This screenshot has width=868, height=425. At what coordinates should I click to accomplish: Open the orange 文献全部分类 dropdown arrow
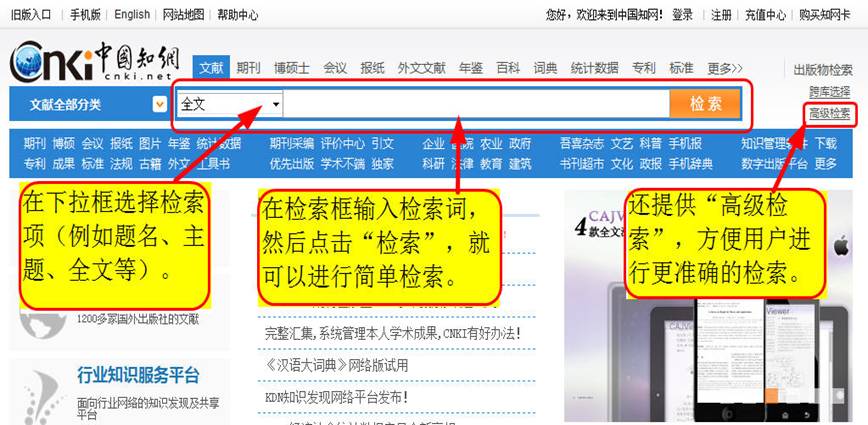coord(160,104)
